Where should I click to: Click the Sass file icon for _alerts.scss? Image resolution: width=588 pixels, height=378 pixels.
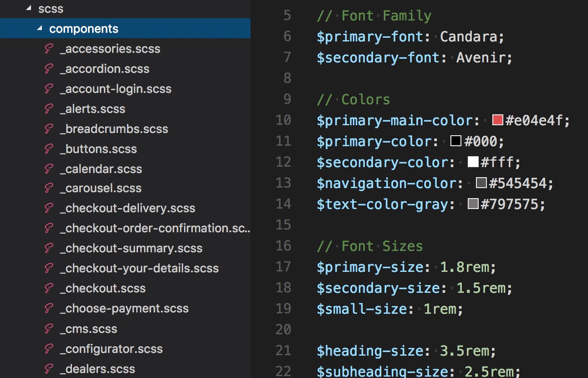point(49,109)
